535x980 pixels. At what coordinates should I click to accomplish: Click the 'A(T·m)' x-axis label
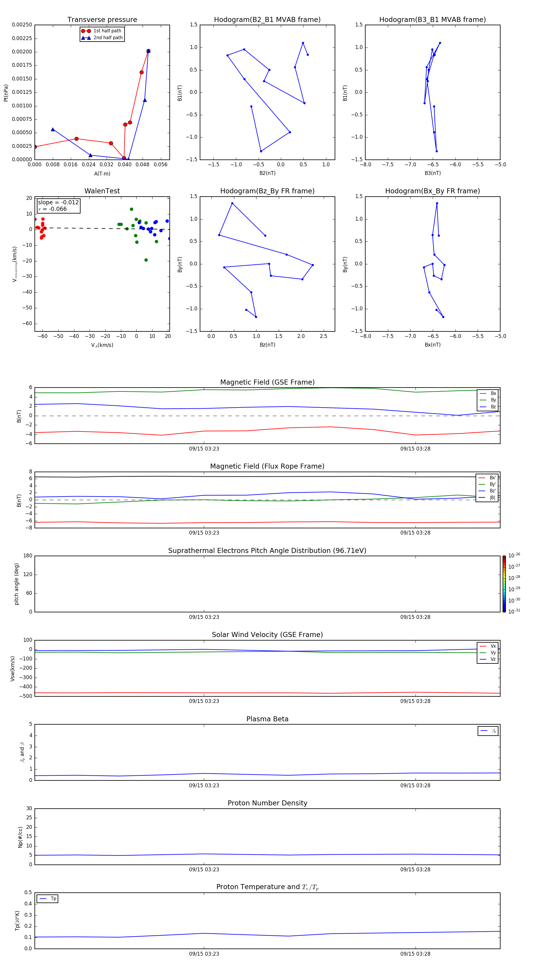pyautogui.click(x=102, y=173)
